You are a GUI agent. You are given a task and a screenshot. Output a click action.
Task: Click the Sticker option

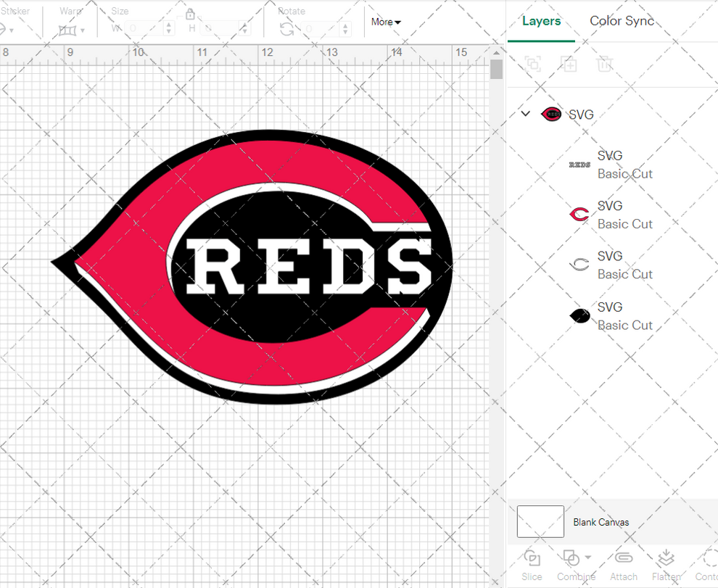[16, 11]
